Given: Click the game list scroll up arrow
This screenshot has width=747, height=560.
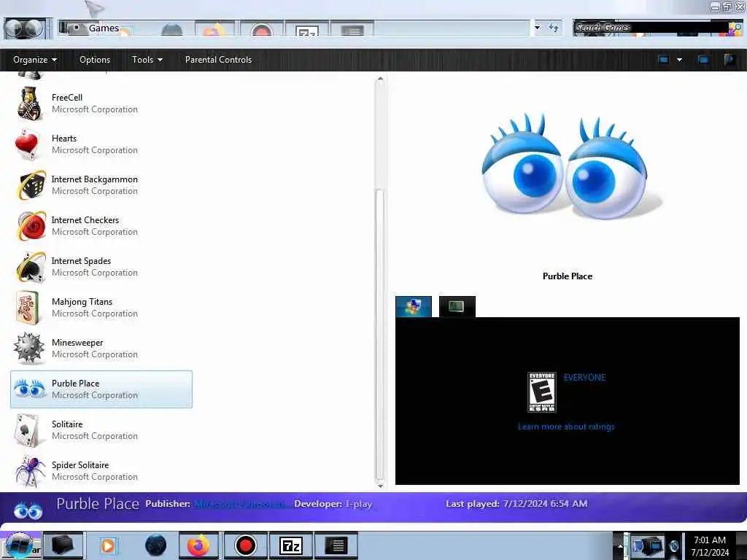Looking at the screenshot, I should tap(379, 79).
